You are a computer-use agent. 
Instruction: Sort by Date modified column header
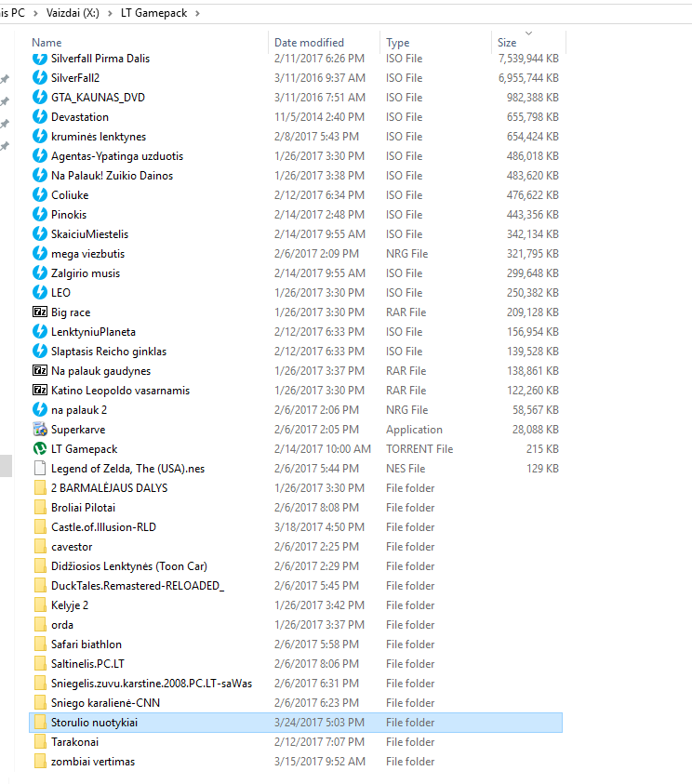309,43
